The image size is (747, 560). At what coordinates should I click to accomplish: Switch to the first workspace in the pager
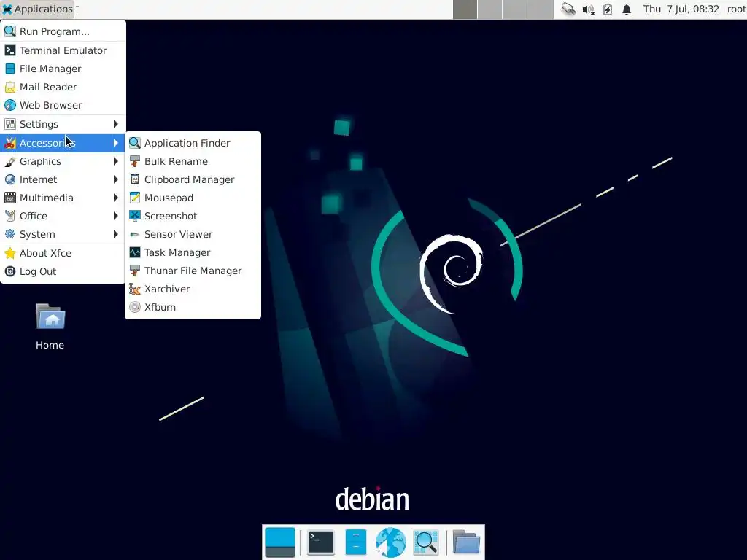[465, 9]
